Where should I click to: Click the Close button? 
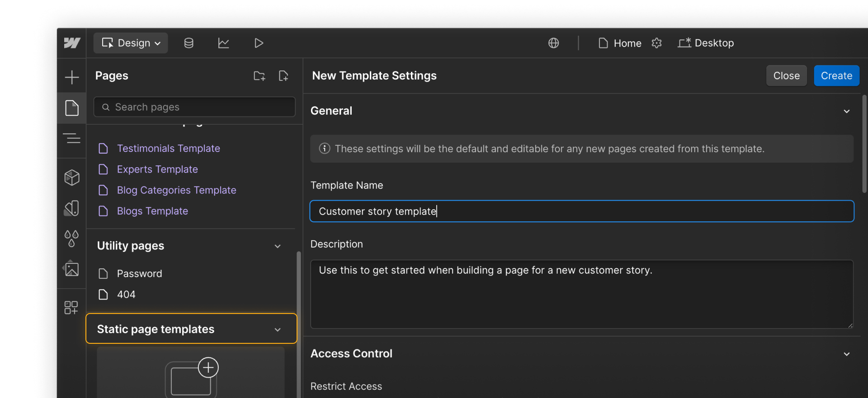click(787, 76)
